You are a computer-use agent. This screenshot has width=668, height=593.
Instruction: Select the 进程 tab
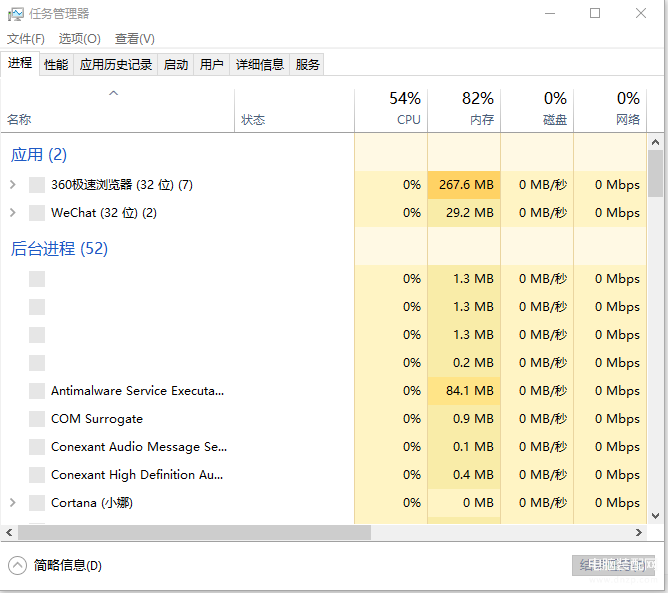click(20, 63)
